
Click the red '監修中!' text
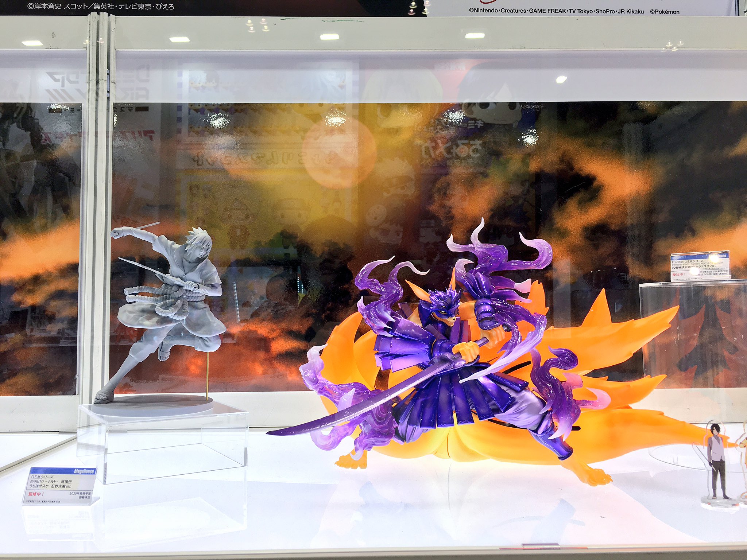[x=36, y=494]
